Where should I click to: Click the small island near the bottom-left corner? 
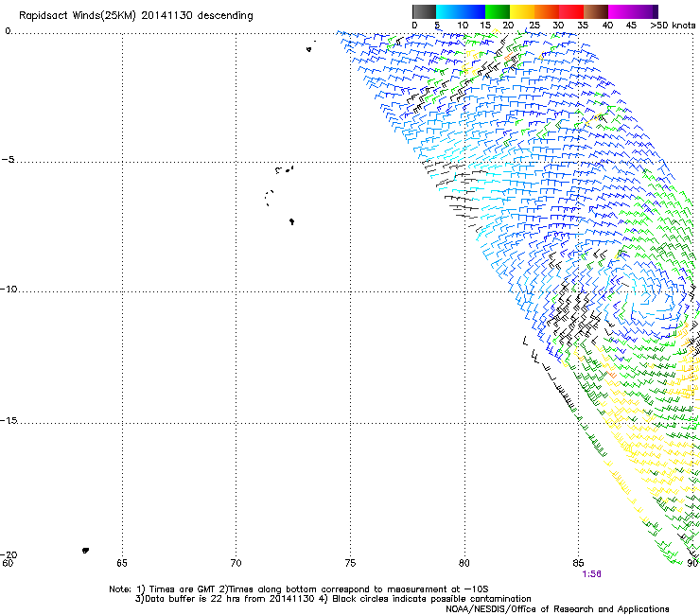tap(85, 551)
